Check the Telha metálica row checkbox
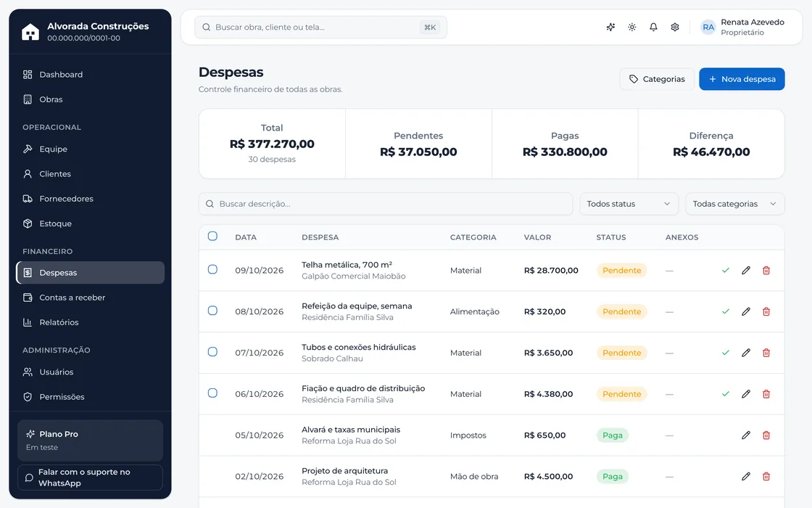The height and width of the screenshot is (508, 812). pyautogui.click(x=212, y=269)
